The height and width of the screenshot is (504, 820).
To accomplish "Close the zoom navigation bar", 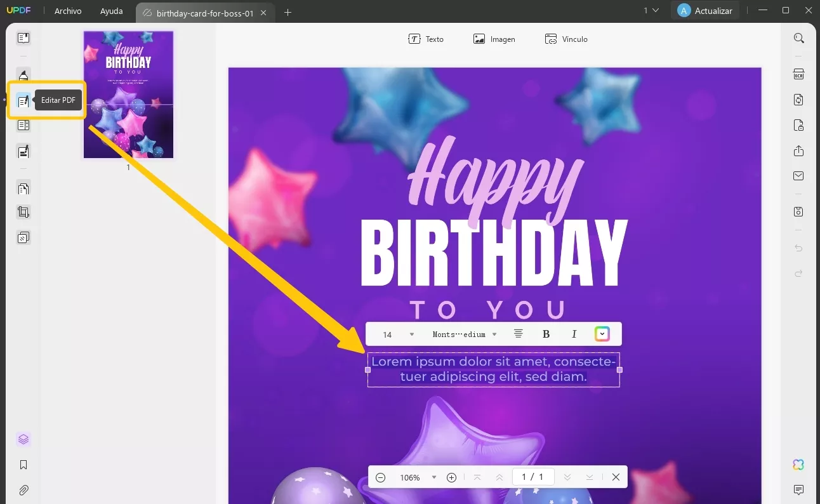I will tap(616, 477).
